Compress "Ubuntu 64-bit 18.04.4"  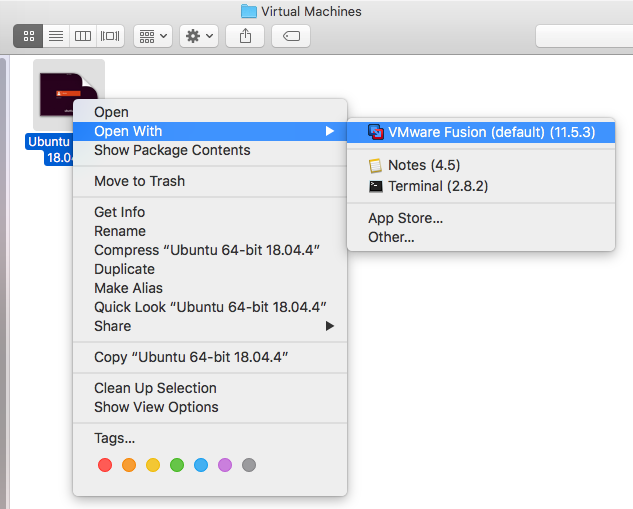pos(210,250)
